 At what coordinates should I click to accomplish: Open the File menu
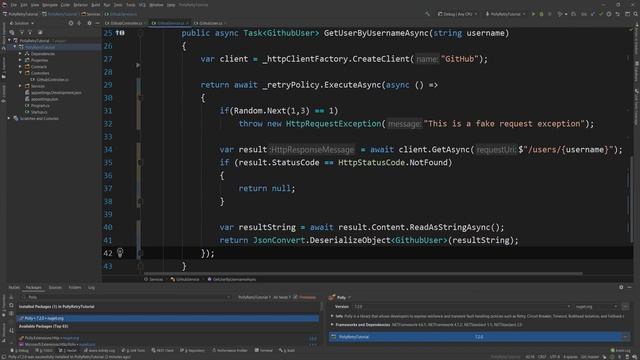click(14, 5)
